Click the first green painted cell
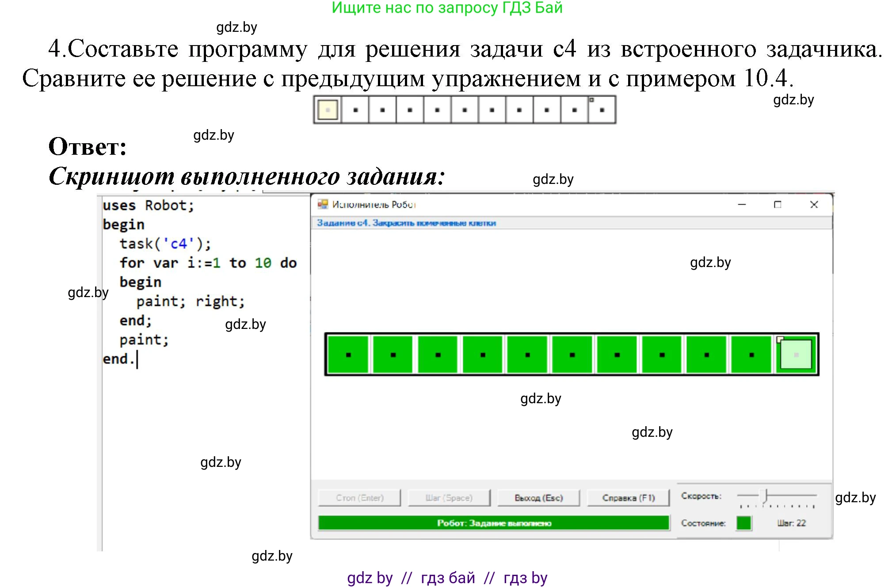 tap(348, 355)
